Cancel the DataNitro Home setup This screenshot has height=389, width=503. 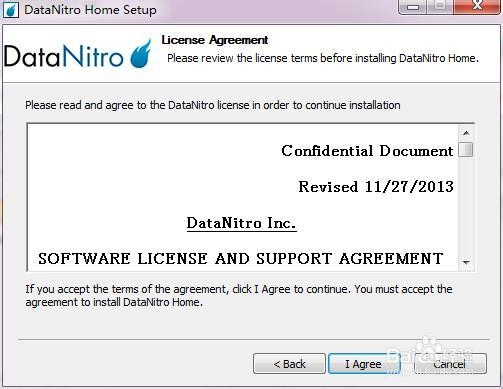pyautogui.click(x=450, y=364)
